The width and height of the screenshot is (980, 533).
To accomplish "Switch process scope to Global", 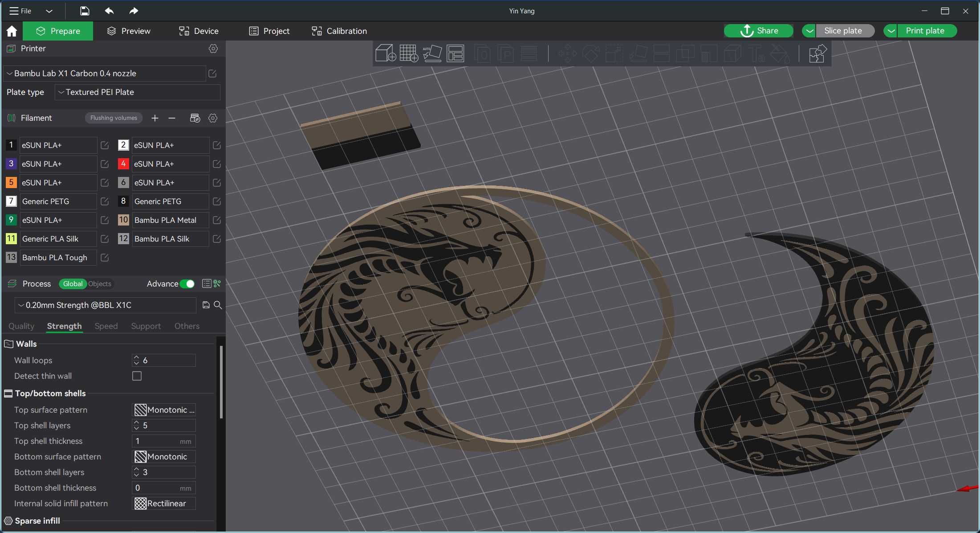I will (73, 284).
